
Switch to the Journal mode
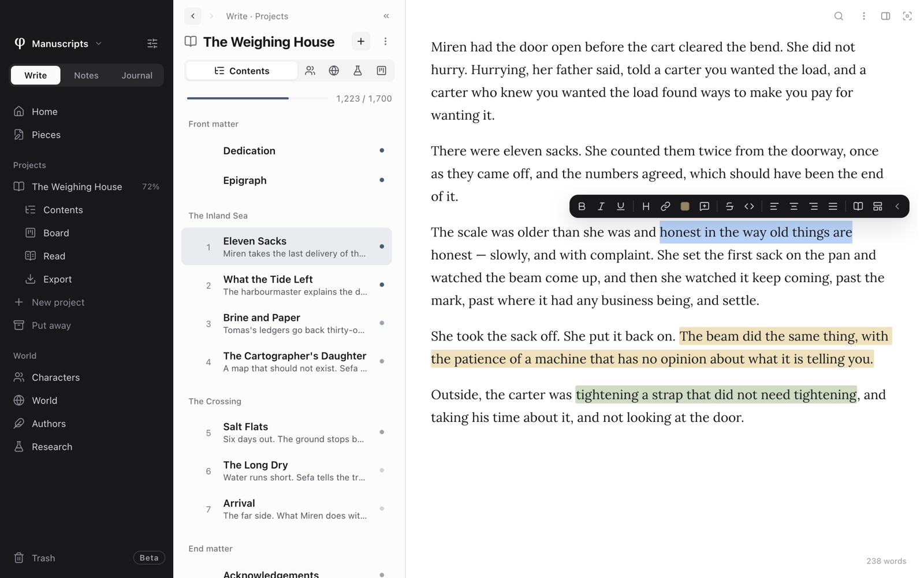point(137,75)
